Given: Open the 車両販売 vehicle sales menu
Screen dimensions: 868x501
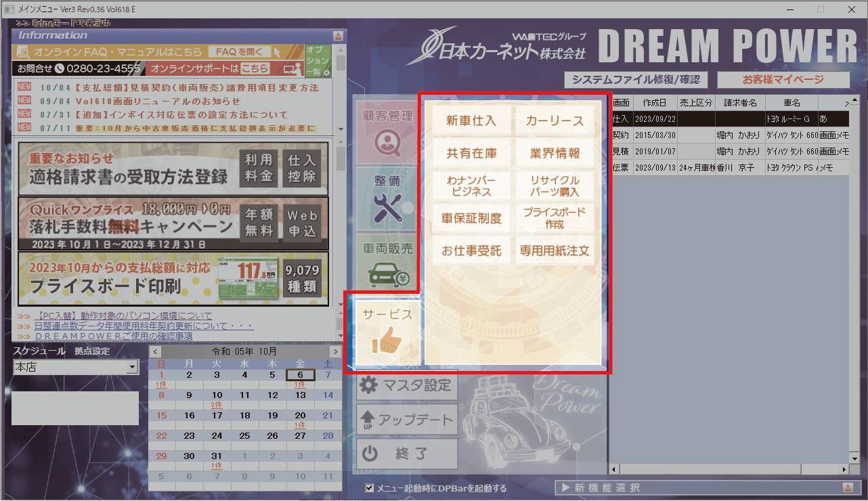Looking at the screenshot, I should pos(387,265).
